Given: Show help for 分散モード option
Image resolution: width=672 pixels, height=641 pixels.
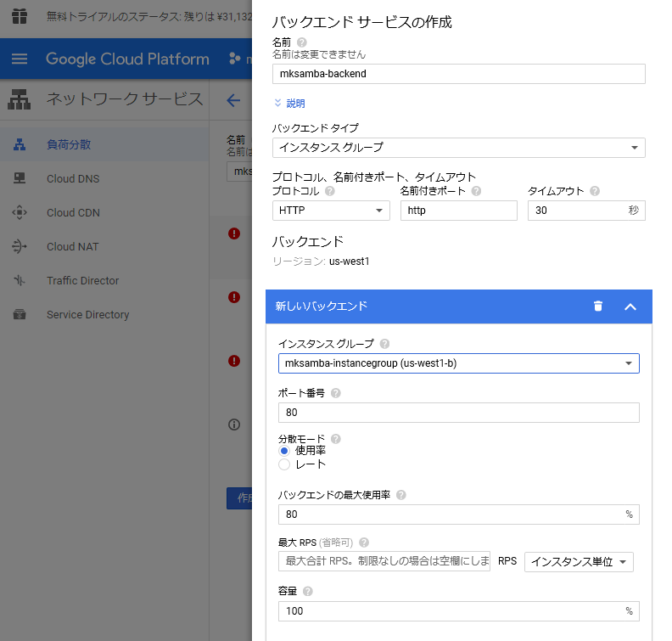Looking at the screenshot, I should [x=336, y=439].
